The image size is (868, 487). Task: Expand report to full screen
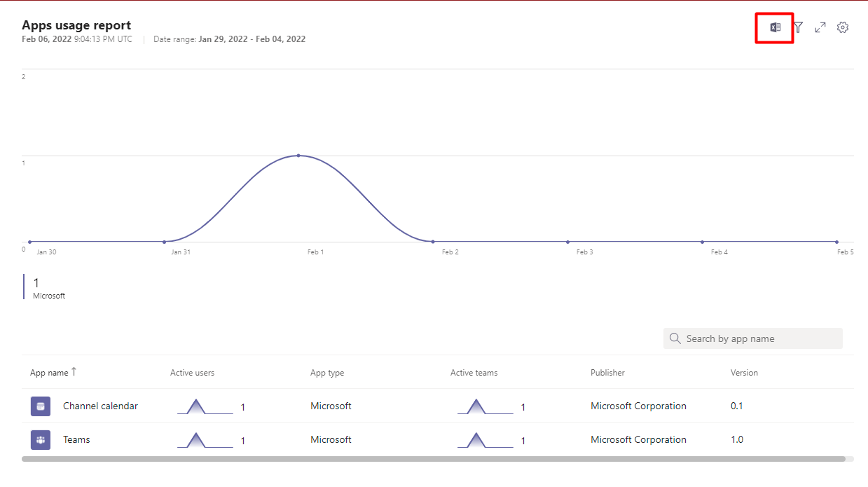coord(820,27)
